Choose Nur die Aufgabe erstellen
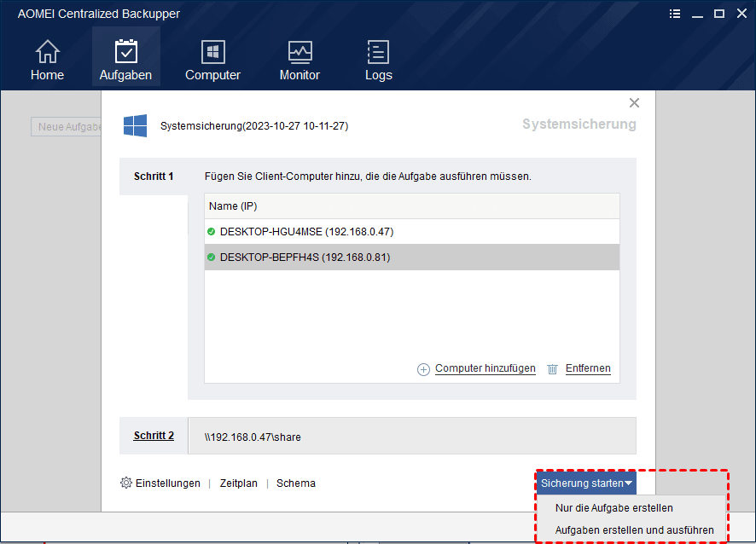Screen dimensions: 756x544 [614, 508]
